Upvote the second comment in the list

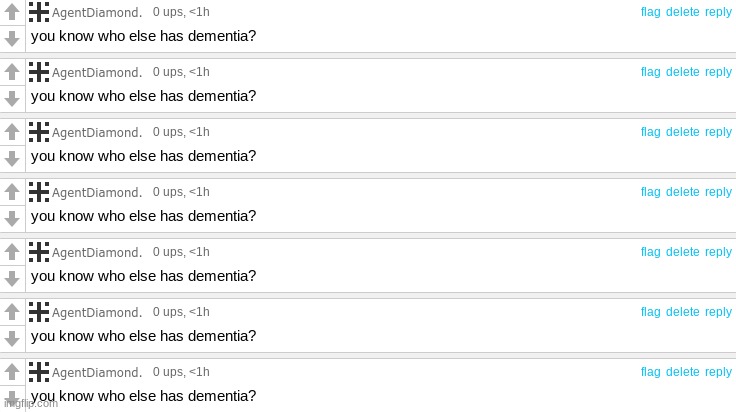pyautogui.click(x=12, y=72)
